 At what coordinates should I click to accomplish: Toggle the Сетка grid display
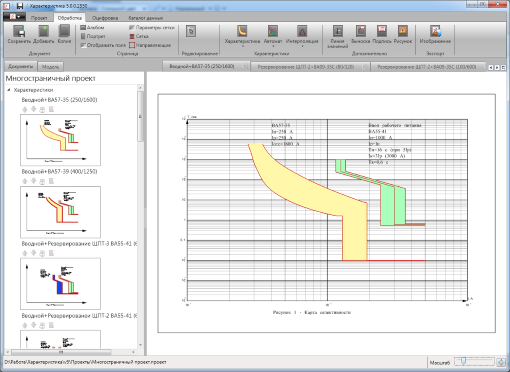(x=139, y=36)
